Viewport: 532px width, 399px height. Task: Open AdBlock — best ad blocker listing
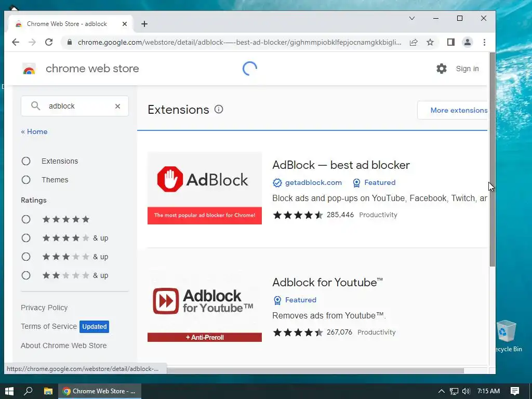coord(341,165)
